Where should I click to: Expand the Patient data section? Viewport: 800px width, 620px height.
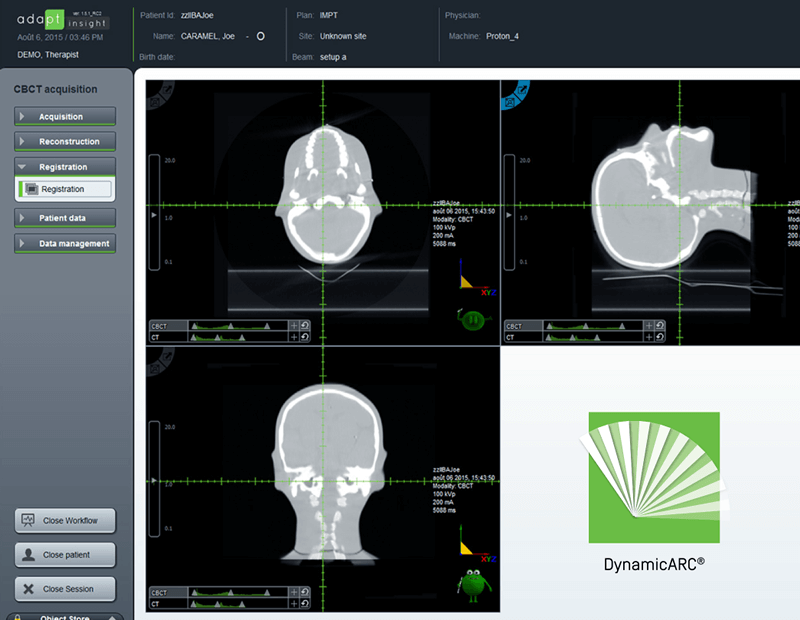tap(65, 218)
